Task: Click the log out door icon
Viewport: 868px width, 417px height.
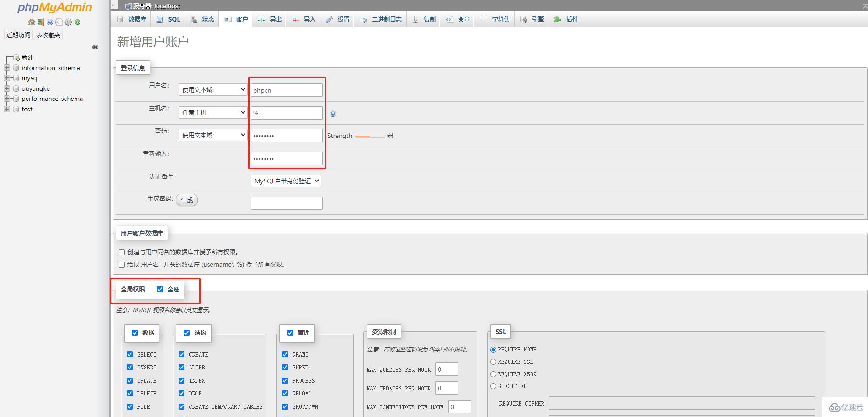Action: [41, 22]
